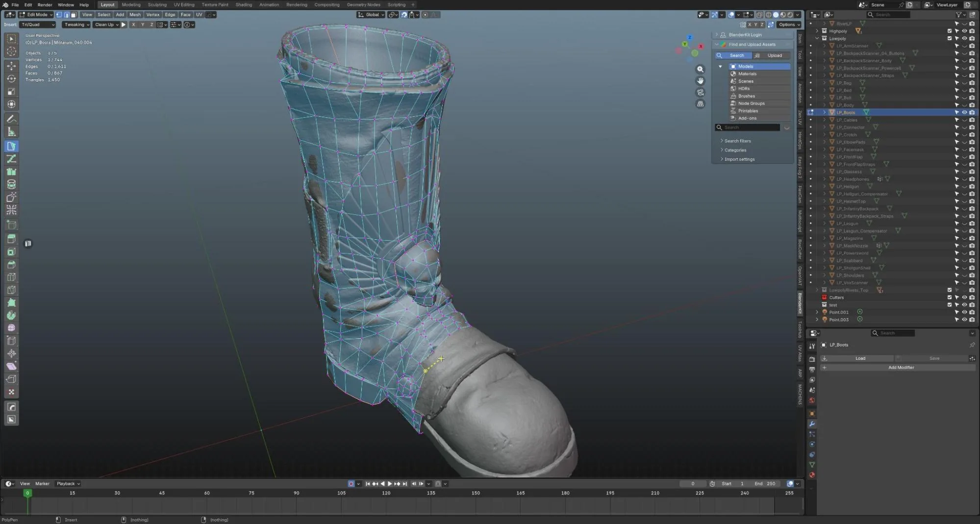Open the Edit Mode dropdown

(36, 15)
